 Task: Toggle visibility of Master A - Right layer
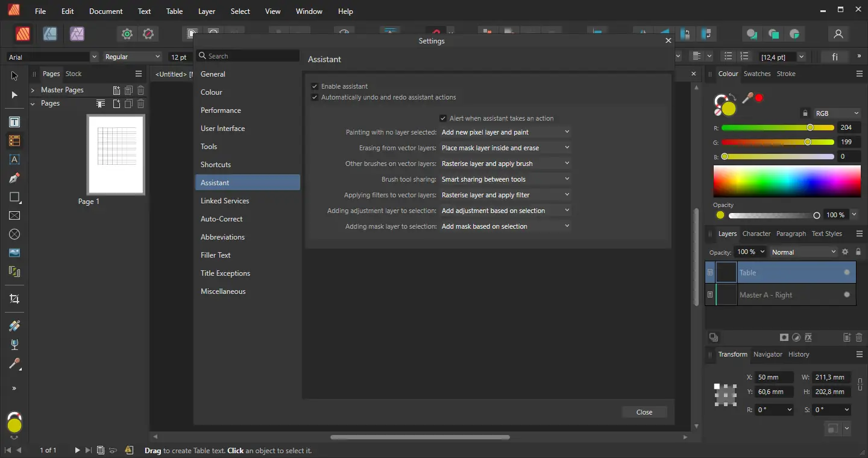(847, 294)
